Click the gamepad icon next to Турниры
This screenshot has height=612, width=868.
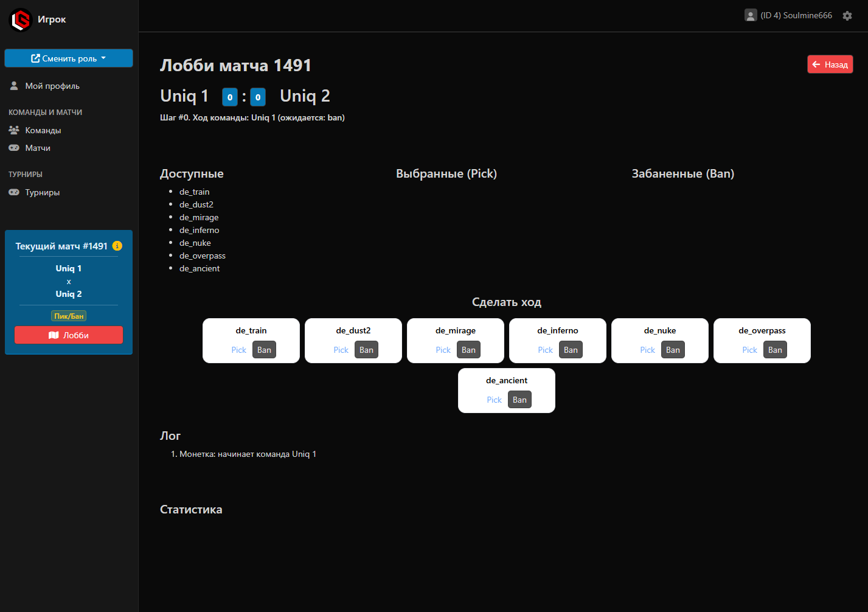(x=14, y=192)
